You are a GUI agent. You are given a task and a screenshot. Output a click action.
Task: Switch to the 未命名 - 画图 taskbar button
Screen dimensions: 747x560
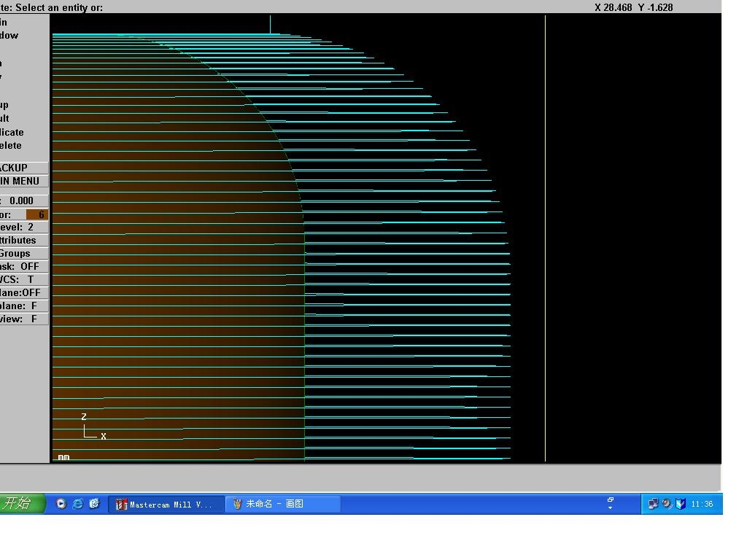[283, 505]
